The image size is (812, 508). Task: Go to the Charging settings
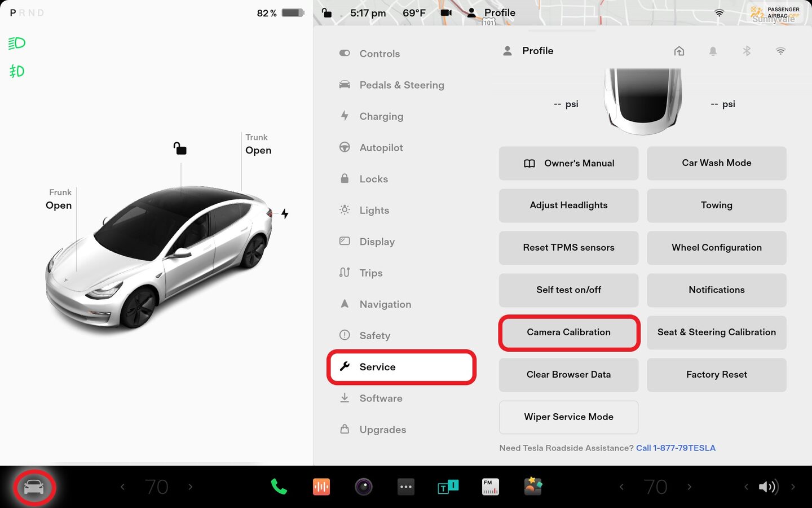coord(401,116)
